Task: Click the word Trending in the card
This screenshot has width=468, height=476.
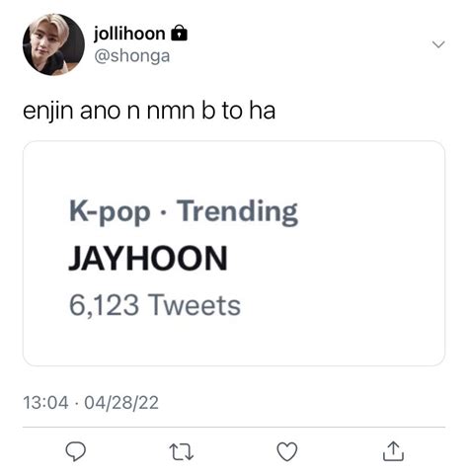Action: 237,212
